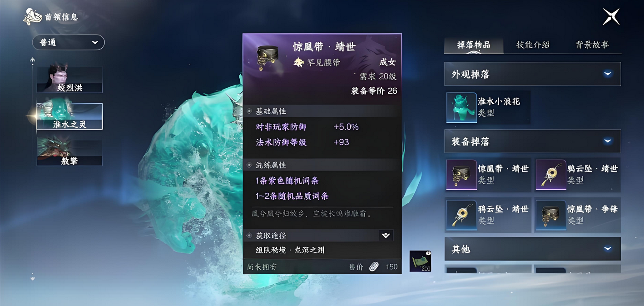Switch to 技能介绍 tab
This screenshot has width=644, height=306.
coord(533,45)
